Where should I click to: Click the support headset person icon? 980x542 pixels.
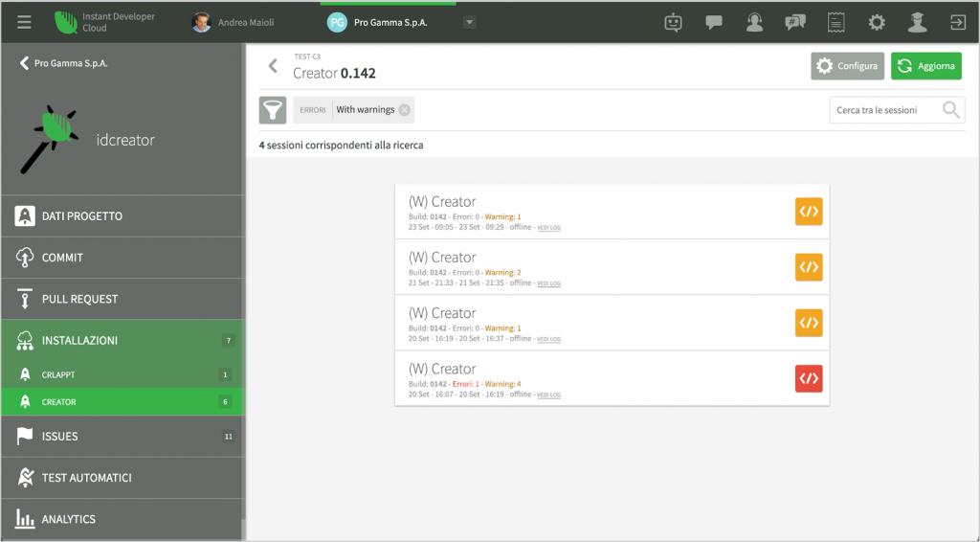click(754, 23)
